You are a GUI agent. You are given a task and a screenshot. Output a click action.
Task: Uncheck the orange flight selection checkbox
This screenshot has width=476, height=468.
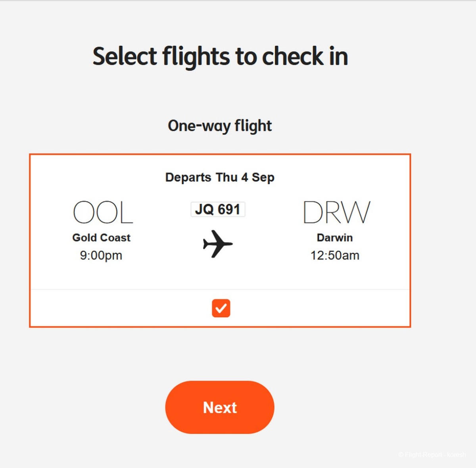click(221, 308)
